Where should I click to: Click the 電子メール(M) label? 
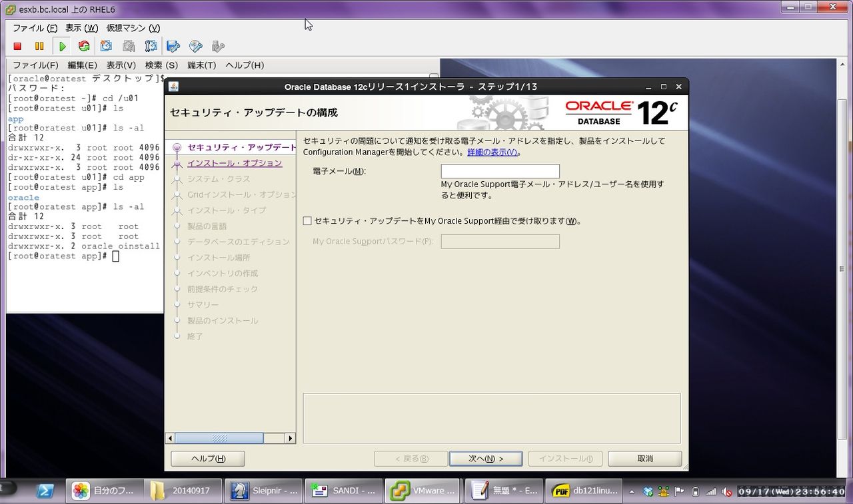pos(339,171)
